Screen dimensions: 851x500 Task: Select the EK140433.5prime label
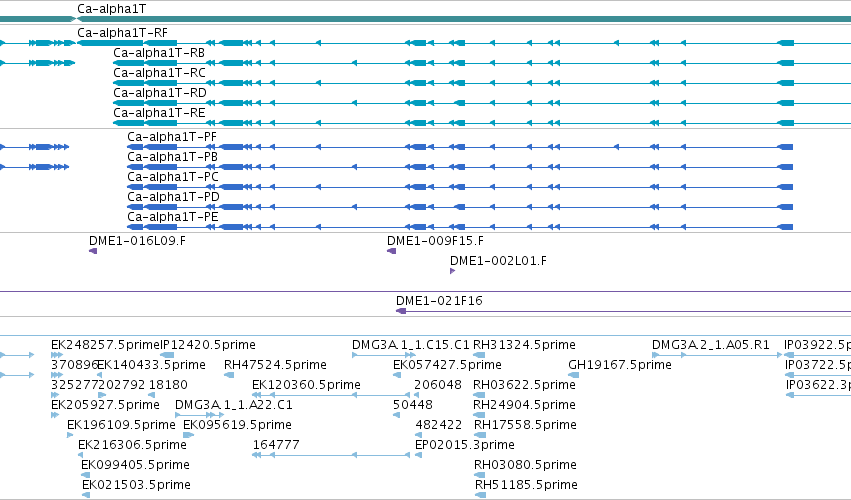(x=151, y=365)
